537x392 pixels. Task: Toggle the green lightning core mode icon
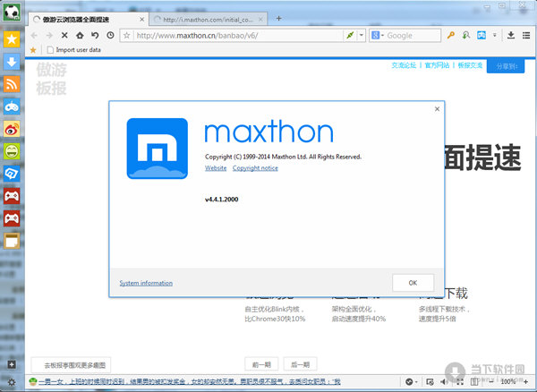pyautogui.click(x=350, y=35)
